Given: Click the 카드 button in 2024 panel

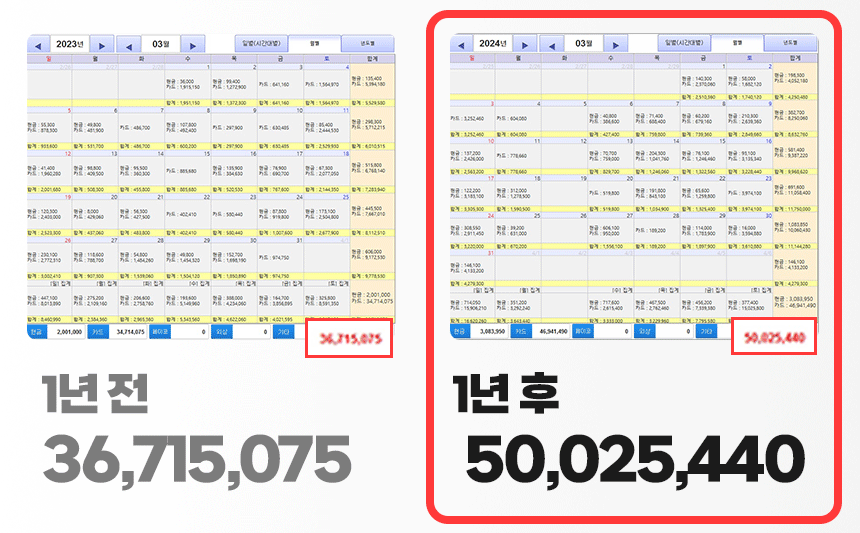Looking at the screenshot, I should (521, 331).
